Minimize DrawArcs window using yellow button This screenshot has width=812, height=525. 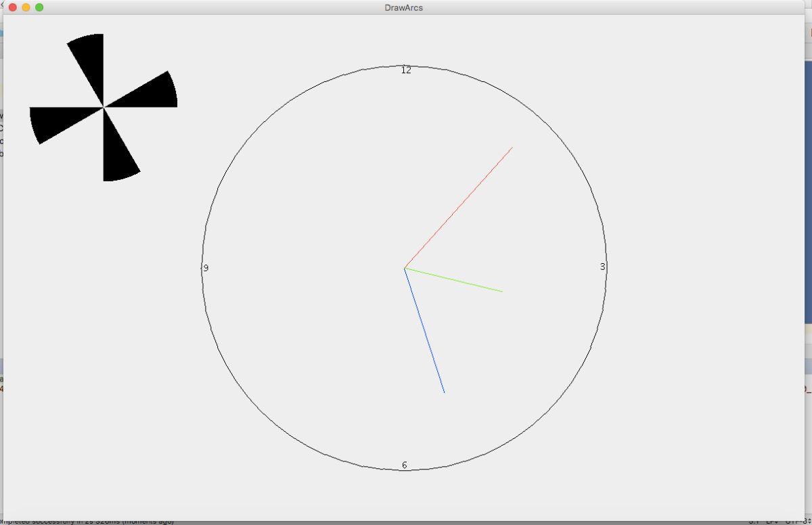pyautogui.click(x=26, y=7)
